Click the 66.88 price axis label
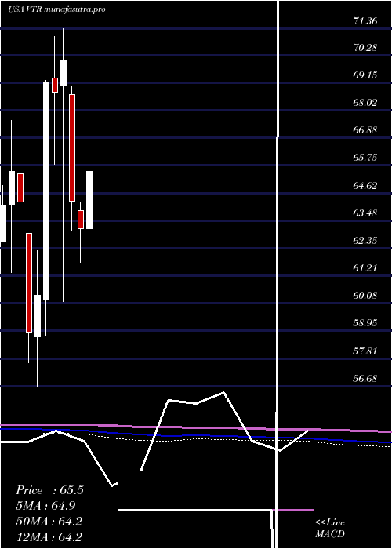392x549 pixels. [365, 130]
